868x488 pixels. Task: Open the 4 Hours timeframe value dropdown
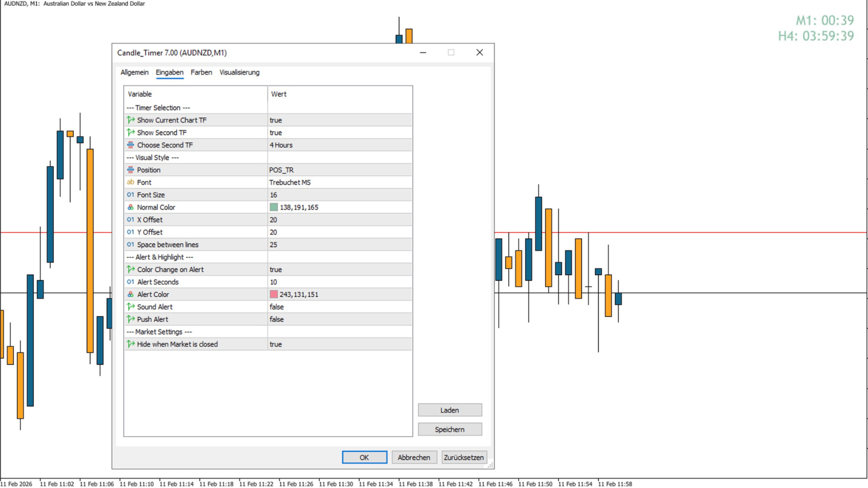[x=339, y=145]
